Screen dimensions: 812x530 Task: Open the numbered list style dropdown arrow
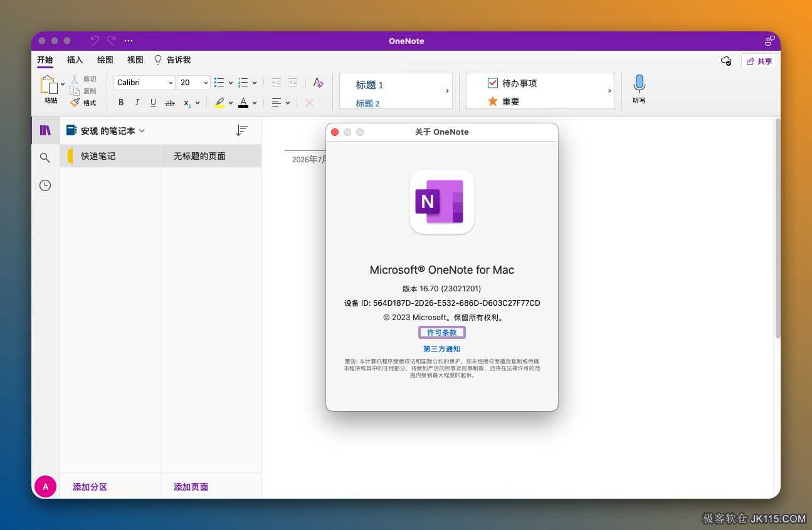point(255,83)
